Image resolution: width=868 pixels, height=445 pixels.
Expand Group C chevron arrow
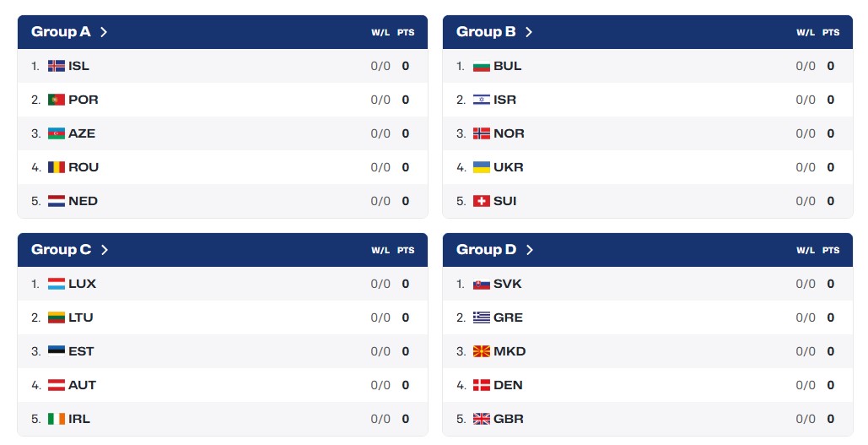(104, 250)
